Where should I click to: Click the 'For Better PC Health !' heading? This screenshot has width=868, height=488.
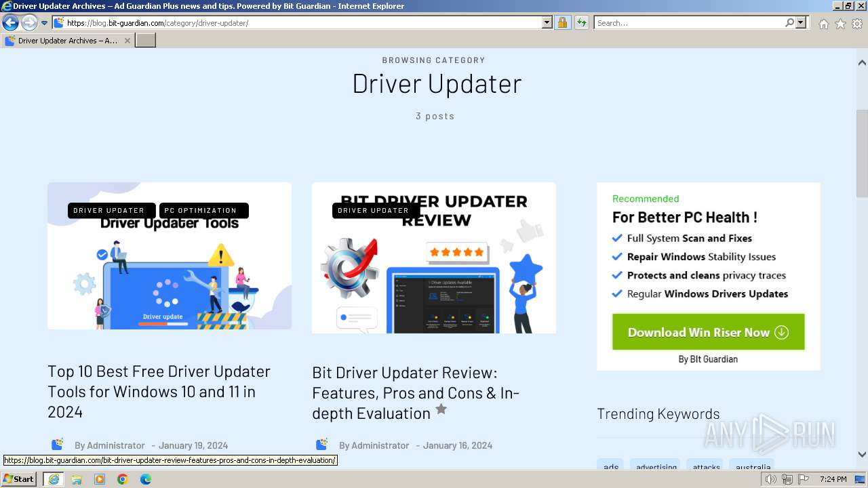[685, 218]
